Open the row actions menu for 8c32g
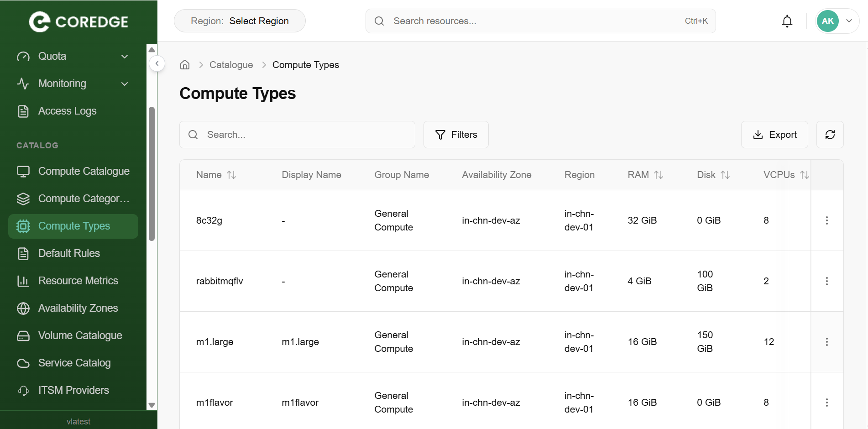This screenshot has height=429, width=868. (826, 220)
